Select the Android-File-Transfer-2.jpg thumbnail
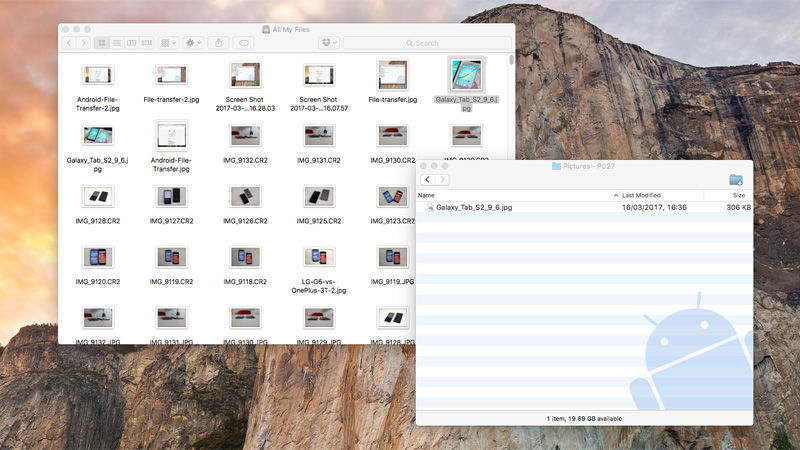The image size is (800, 450). [x=97, y=75]
